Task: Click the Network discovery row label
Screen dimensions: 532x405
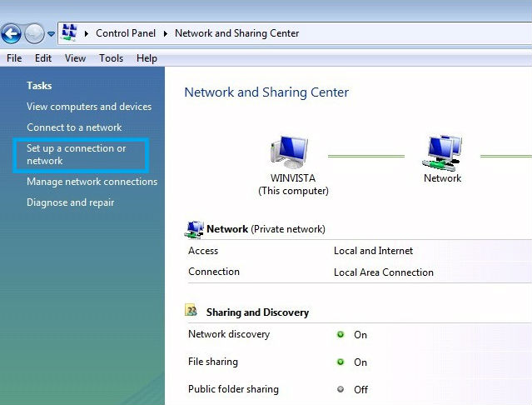Action: 229,334
